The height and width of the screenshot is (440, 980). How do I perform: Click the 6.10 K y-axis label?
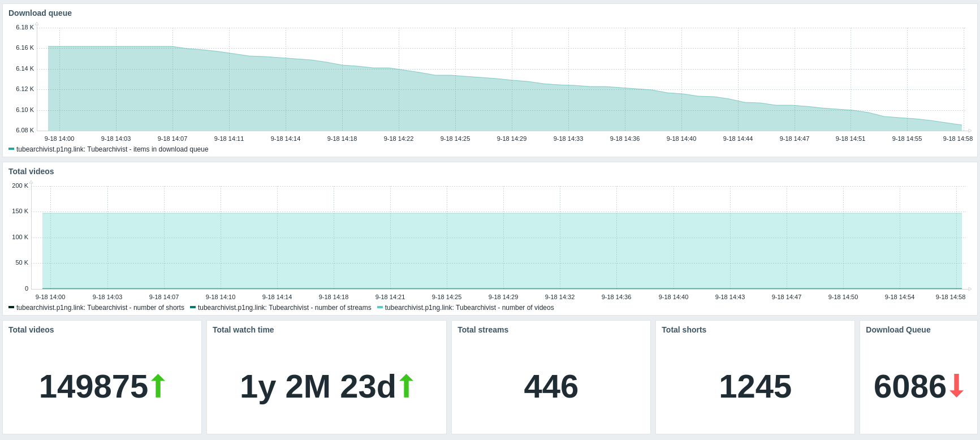(25, 110)
